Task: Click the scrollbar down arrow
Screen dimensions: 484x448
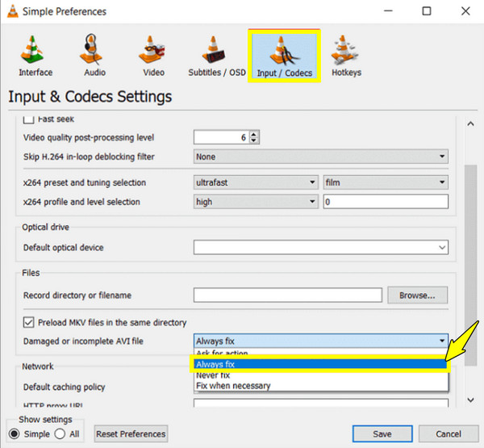Action: (x=470, y=400)
